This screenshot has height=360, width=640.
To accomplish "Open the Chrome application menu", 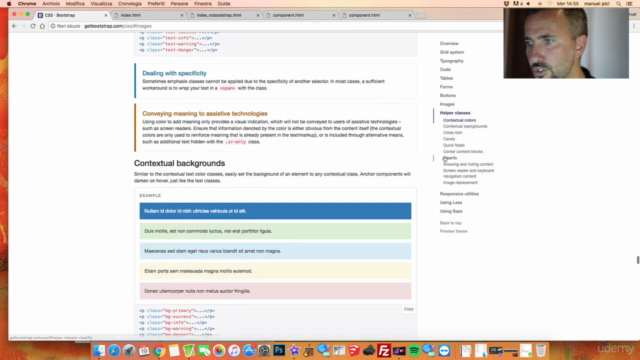I will [x=27, y=4].
